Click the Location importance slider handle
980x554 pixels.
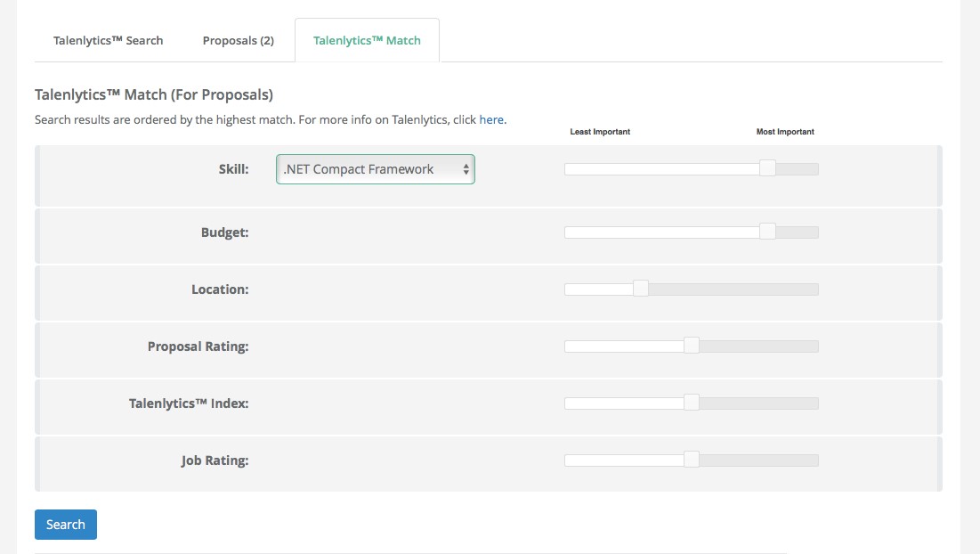pos(641,289)
